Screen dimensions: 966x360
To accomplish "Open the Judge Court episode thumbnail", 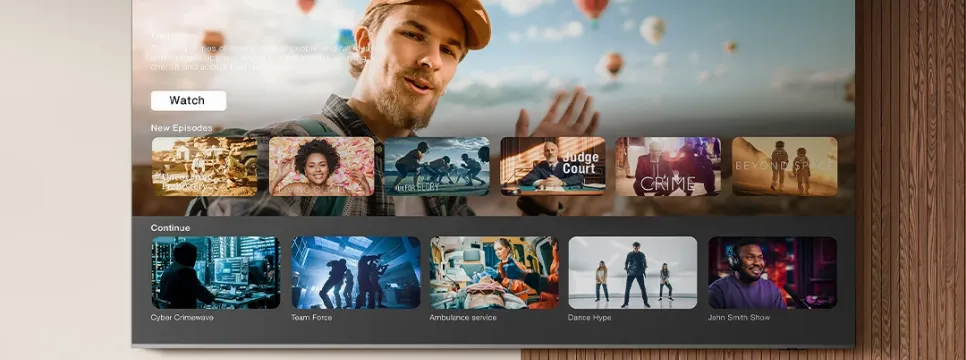I will (x=553, y=166).
